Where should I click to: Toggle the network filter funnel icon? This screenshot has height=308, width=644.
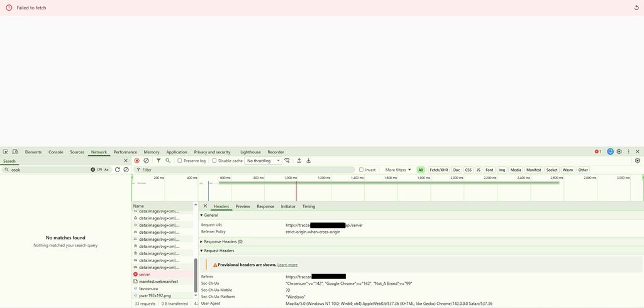(158, 160)
